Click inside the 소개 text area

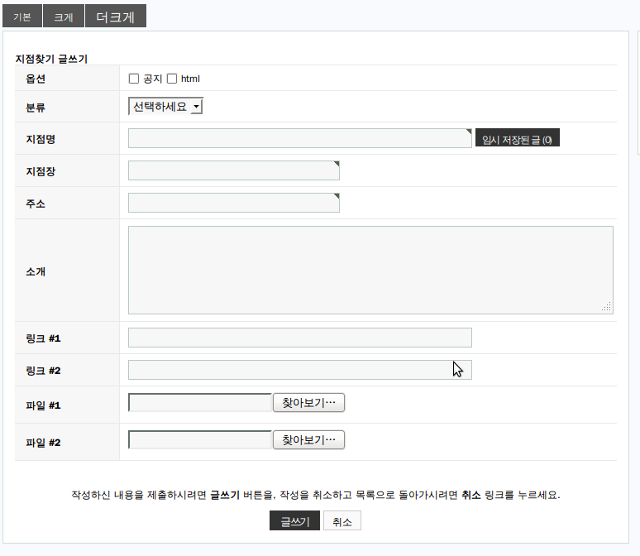(370, 270)
